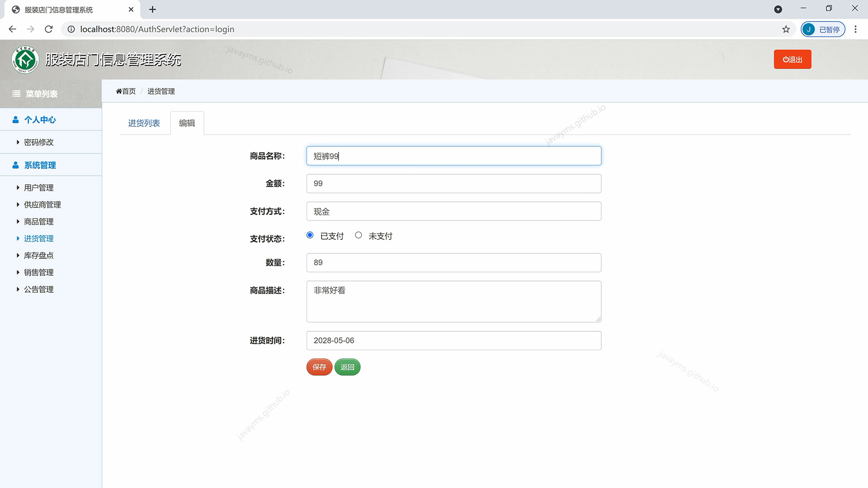This screenshot has width=868, height=488.
Task: Expand 用户管理 arrow in sidebar
Action: pos(18,188)
